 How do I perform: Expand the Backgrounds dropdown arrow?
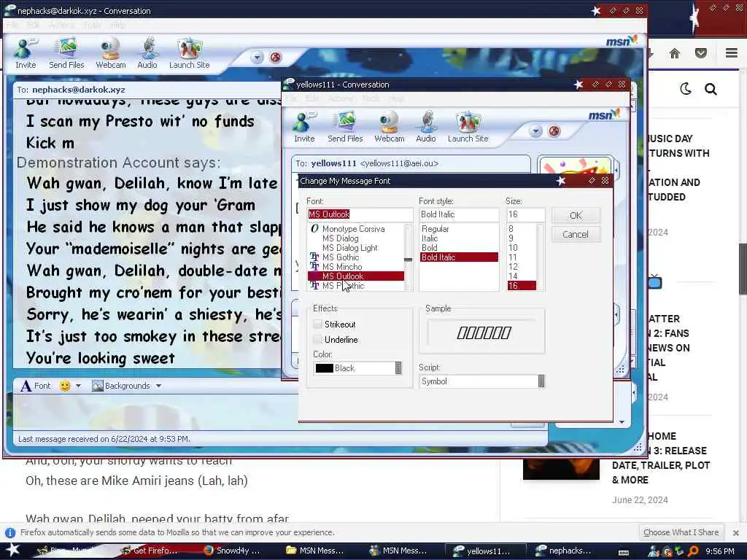click(x=158, y=386)
